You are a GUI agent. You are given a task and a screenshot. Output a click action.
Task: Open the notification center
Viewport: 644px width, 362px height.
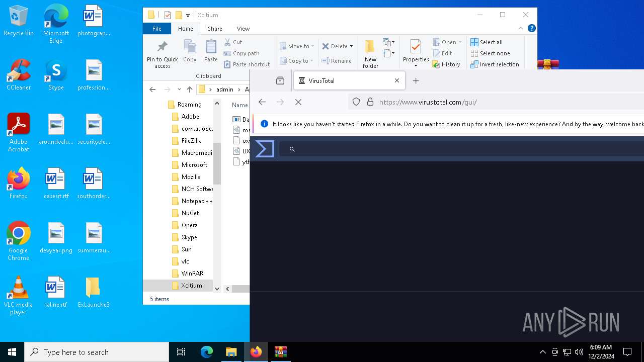pos(627,352)
